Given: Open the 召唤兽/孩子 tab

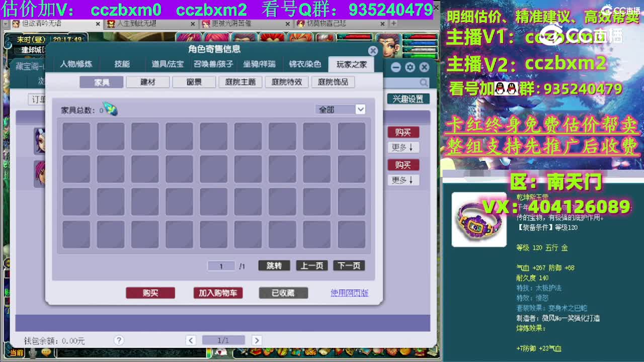Looking at the screenshot, I should [213, 64].
